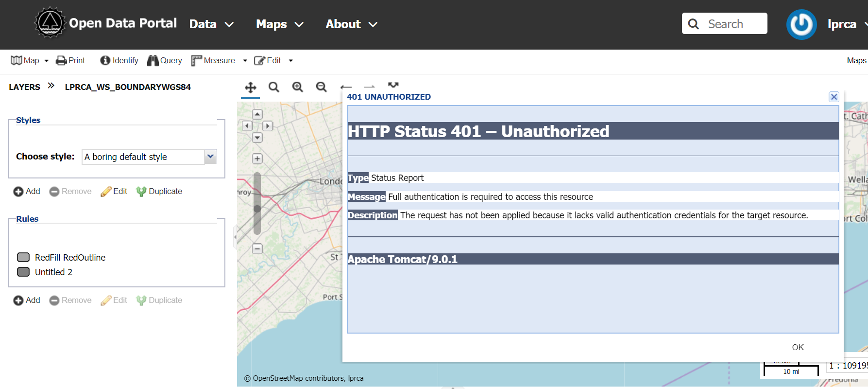Screen dimensions: 868x389
Task: Open the Print tool
Action: (70, 60)
